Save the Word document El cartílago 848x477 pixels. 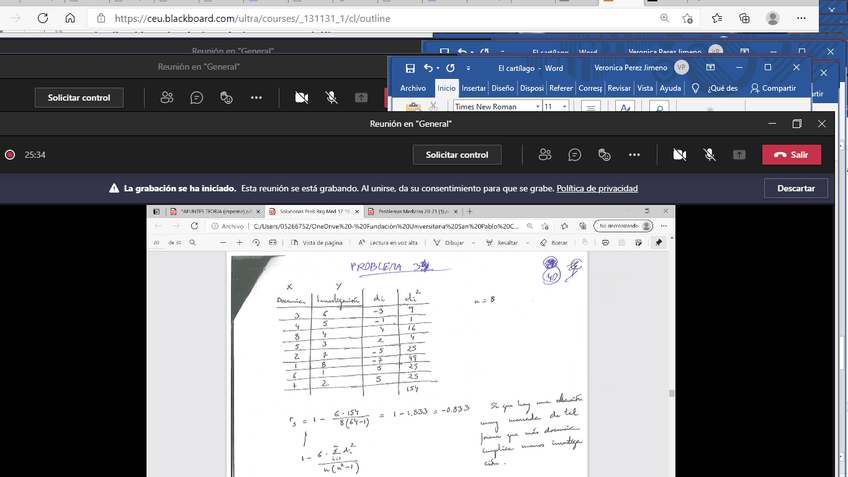tap(410, 68)
